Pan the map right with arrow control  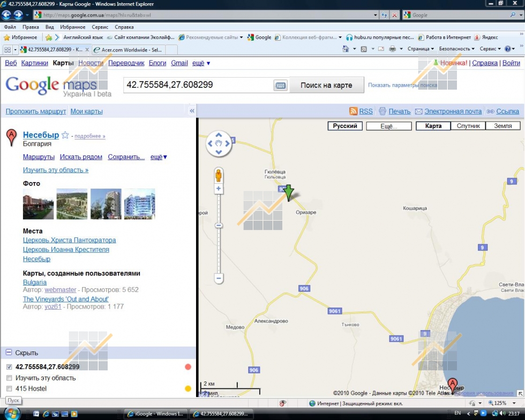(228, 144)
